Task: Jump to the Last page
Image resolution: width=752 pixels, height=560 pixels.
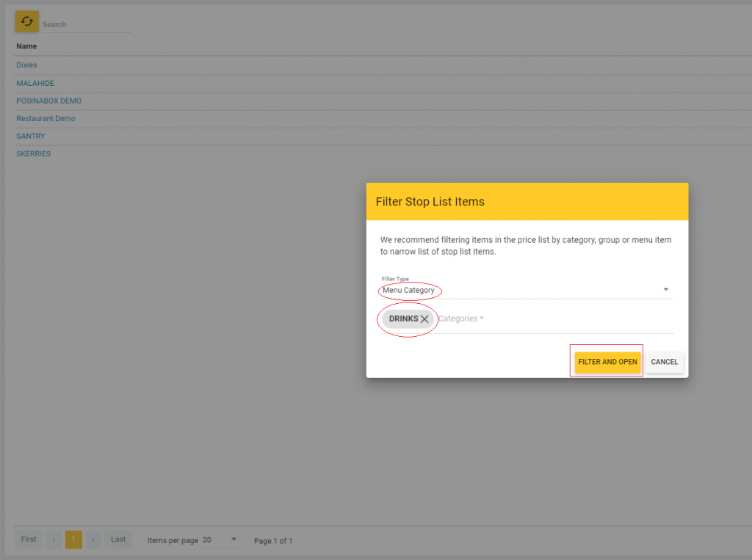Action: pos(117,539)
